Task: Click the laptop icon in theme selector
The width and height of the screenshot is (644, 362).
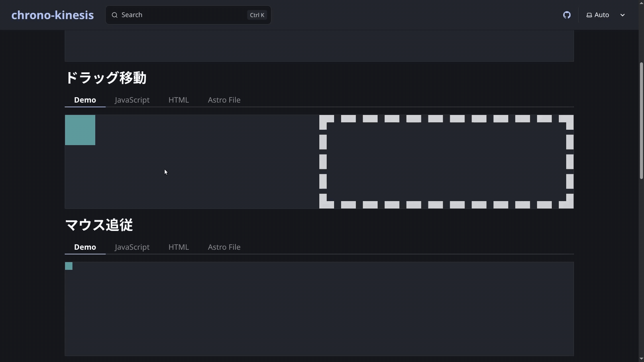Action: pos(589,15)
